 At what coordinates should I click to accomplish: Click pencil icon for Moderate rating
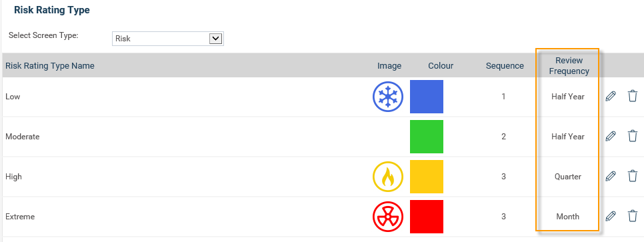[x=611, y=136]
